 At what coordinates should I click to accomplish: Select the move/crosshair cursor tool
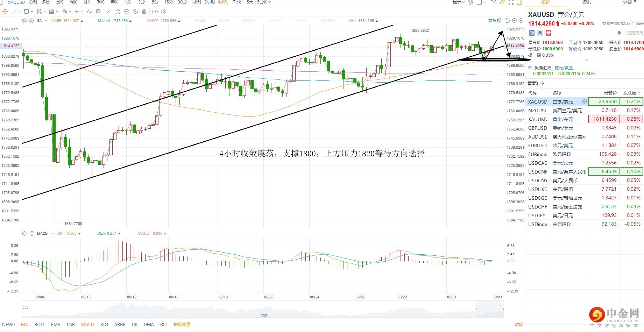pos(5,12)
